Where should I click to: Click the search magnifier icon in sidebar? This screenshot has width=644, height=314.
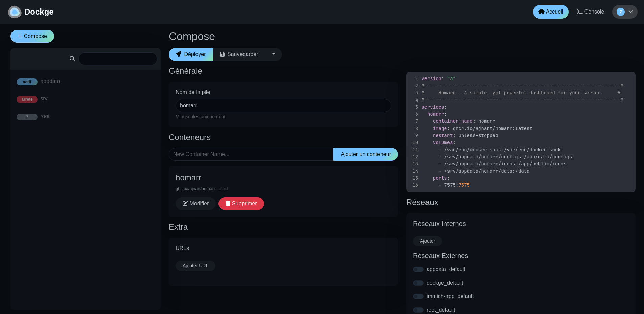[72, 59]
